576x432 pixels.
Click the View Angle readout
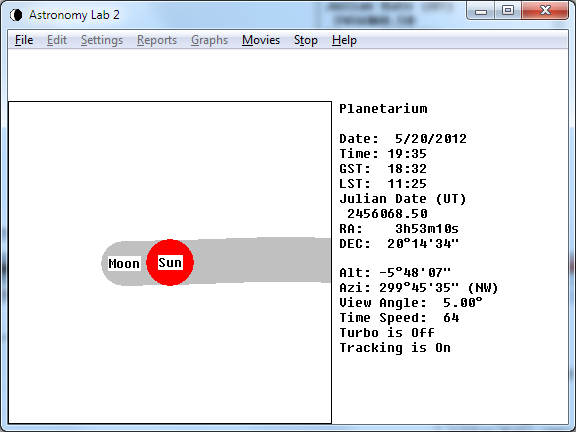(x=411, y=303)
